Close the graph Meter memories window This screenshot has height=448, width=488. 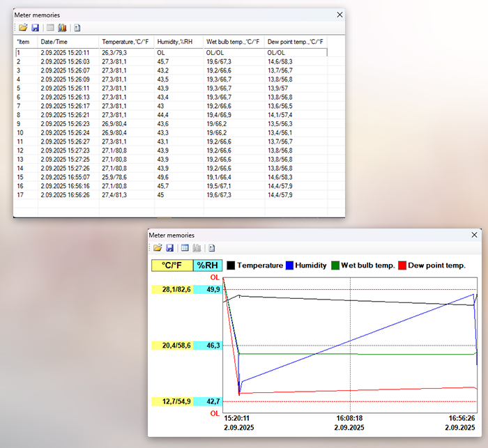[475, 235]
